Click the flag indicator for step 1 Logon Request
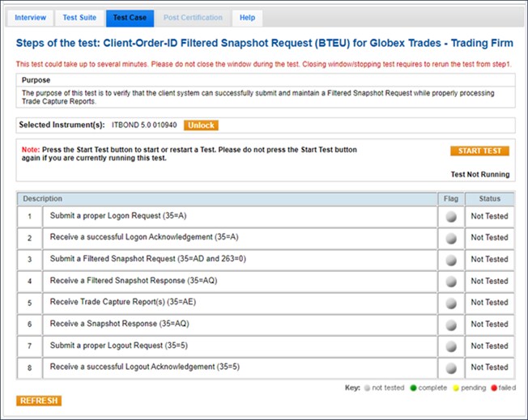The image size is (528, 420). tap(450, 217)
